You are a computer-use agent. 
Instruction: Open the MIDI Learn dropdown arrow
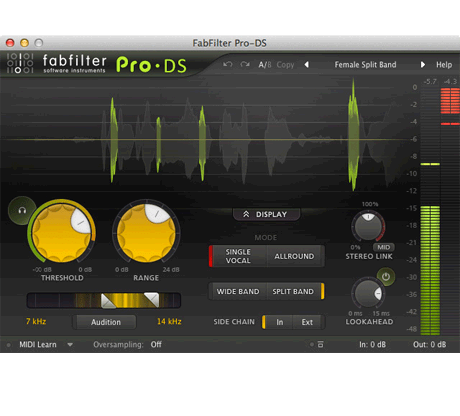pos(70,345)
